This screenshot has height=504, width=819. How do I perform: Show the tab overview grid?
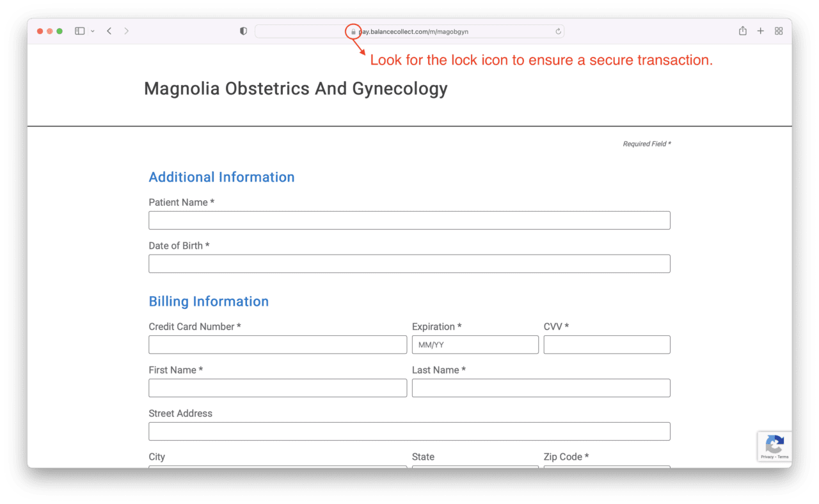point(779,31)
